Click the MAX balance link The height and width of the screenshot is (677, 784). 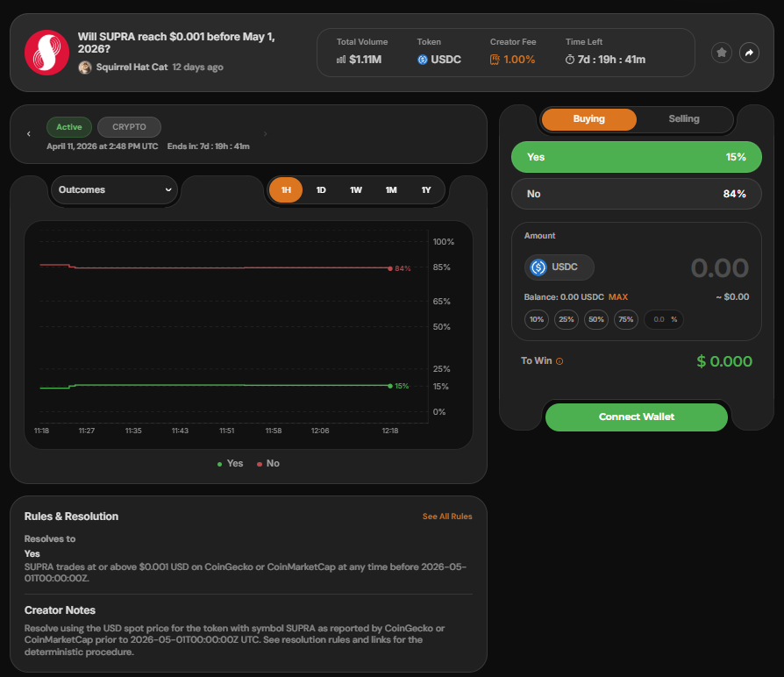coord(618,297)
